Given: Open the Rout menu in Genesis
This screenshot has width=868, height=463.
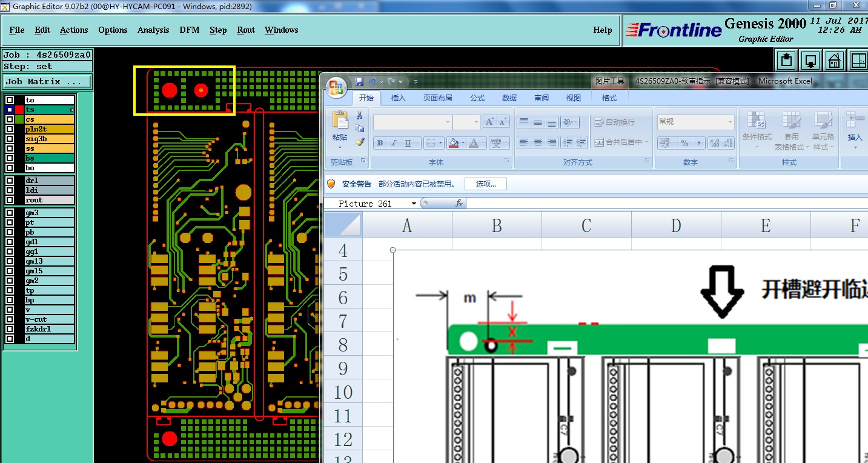Looking at the screenshot, I should tap(246, 30).
